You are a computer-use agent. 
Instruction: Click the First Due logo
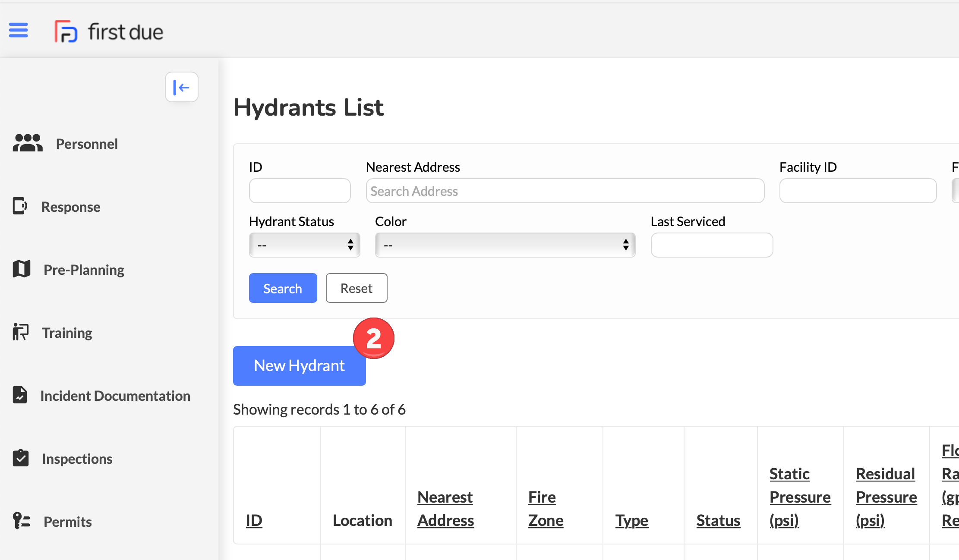pyautogui.click(x=109, y=31)
